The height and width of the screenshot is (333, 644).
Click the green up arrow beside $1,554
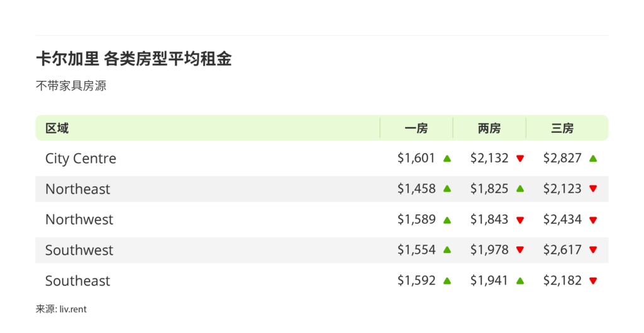click(x=447, y=250)
